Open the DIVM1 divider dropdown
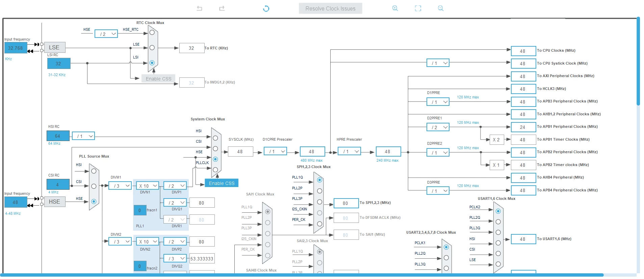This screenshot has width=644, height=279. (120, 186)
